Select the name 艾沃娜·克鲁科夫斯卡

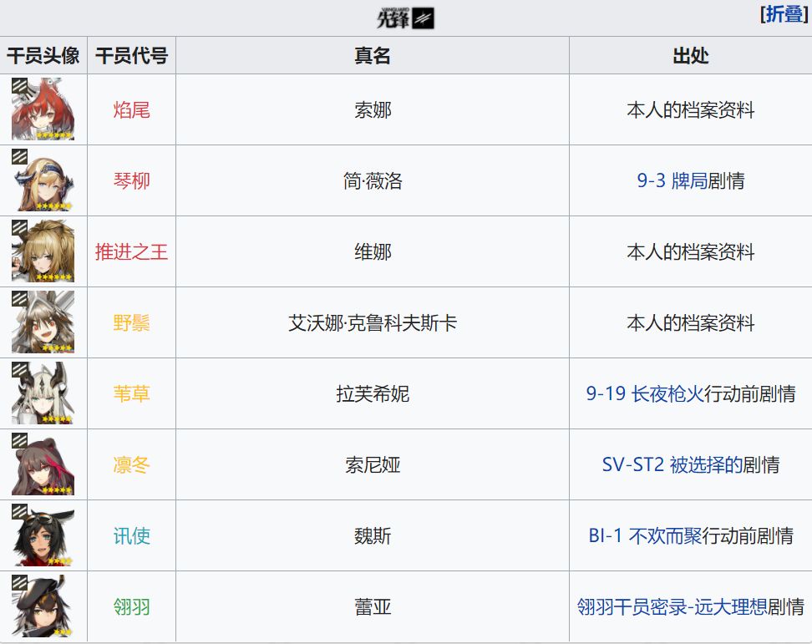point(373,323)
